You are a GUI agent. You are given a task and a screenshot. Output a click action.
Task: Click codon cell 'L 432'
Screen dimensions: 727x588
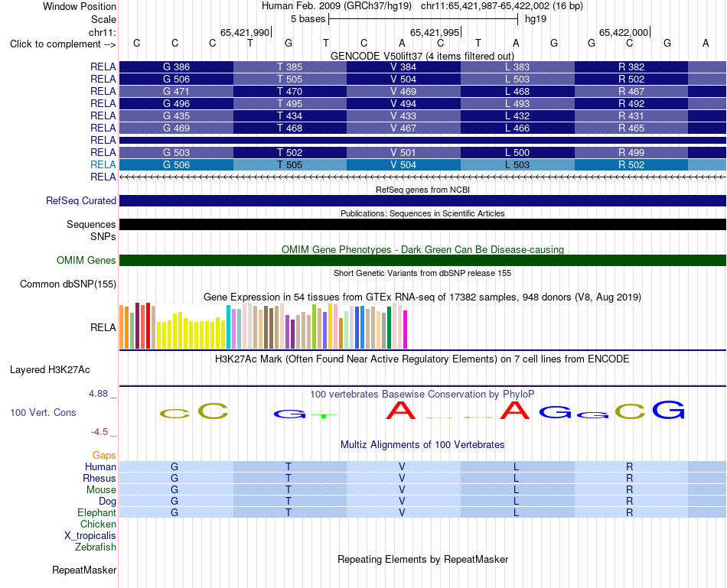517,115
